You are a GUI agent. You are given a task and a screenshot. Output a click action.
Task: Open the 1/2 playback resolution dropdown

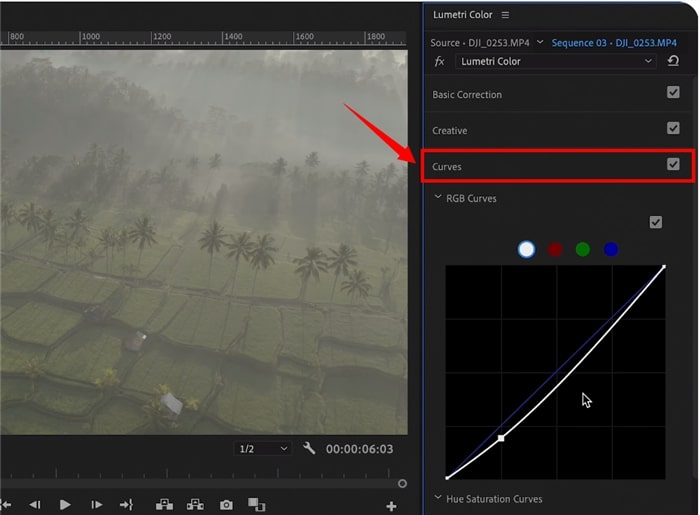(x=262, y=450)
